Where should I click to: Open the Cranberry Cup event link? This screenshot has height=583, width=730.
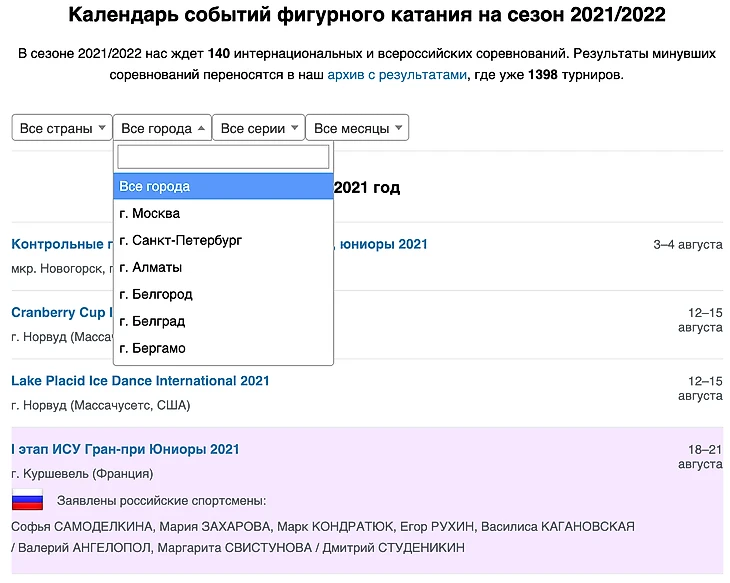pos(62,312)
